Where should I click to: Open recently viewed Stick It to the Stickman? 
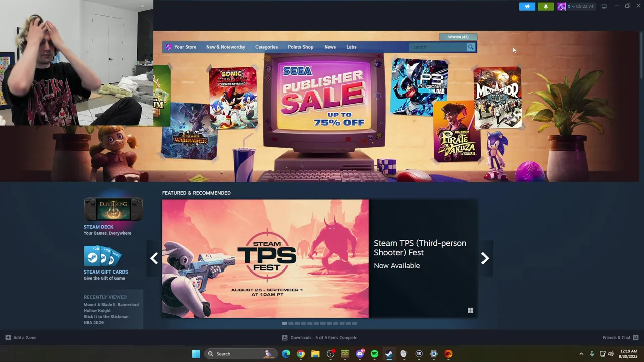(106, 317)
